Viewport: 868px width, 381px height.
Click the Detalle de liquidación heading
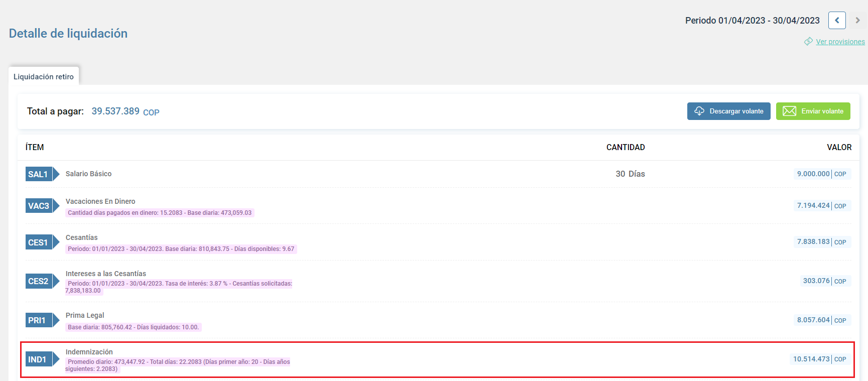click(68, 33)
